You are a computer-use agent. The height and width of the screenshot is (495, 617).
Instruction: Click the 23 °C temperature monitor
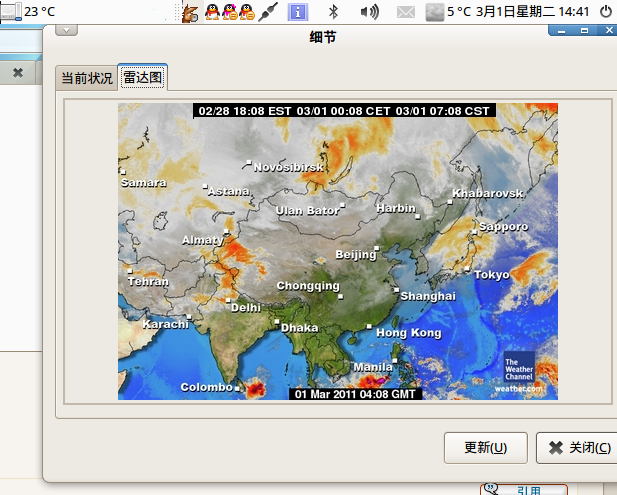[x=29, y=12]
